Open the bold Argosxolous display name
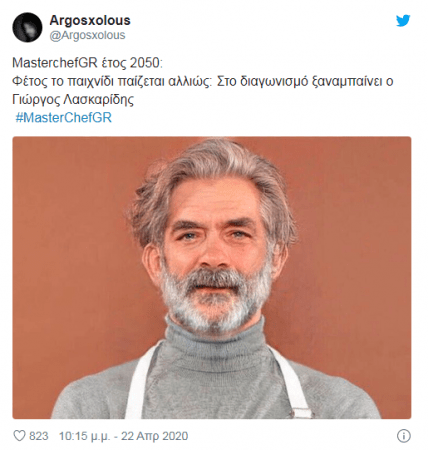Screen dimensions: 428x450 click(90, 20)
